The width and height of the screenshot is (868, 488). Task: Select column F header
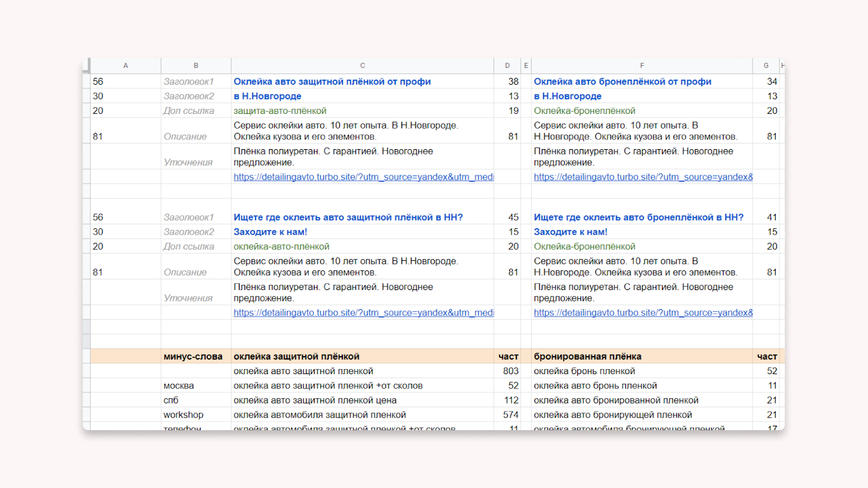pos(642,66)
